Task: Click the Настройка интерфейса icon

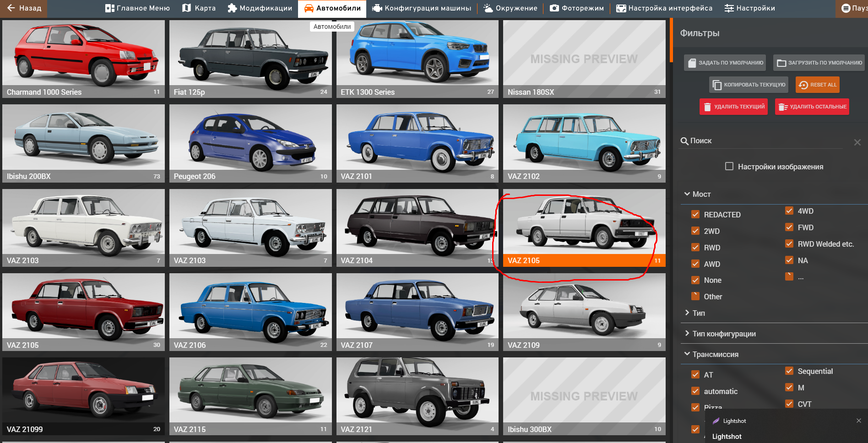Action: tap(621, 8)
